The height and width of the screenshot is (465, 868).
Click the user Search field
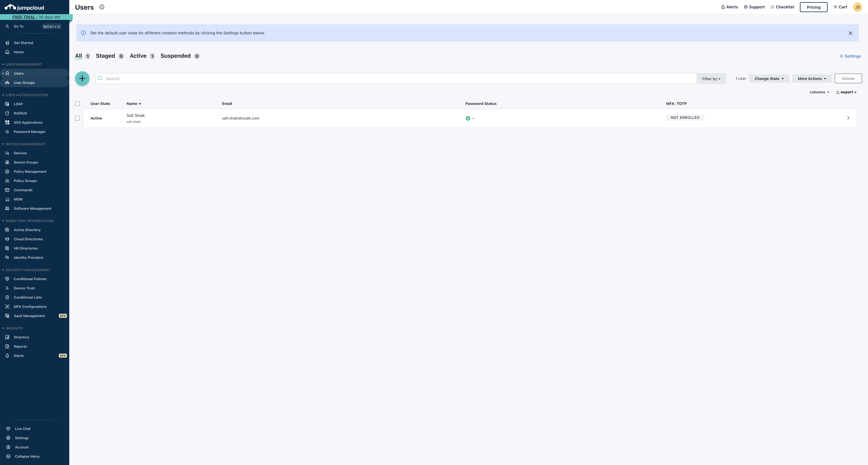point(396,79)
